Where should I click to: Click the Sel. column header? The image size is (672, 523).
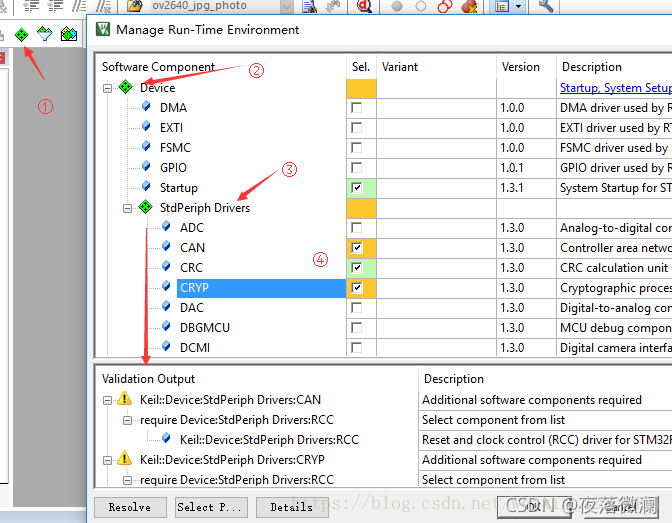coord(361,67)
